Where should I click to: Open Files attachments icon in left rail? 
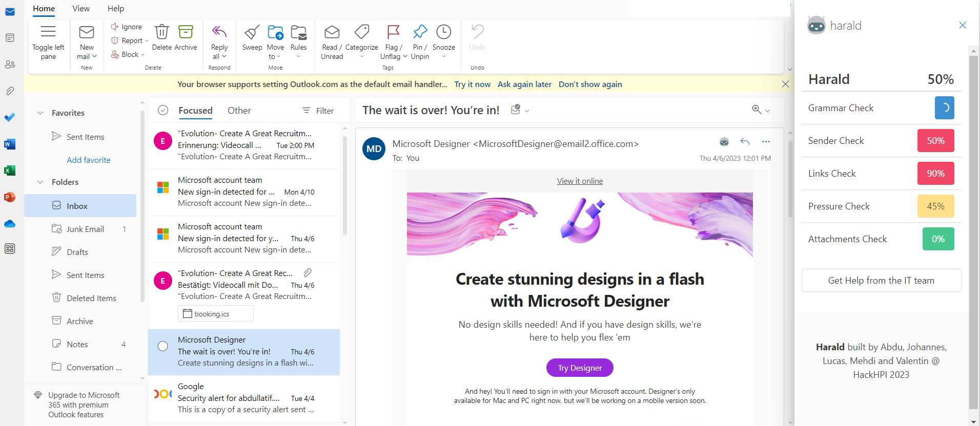click(10, 91)
